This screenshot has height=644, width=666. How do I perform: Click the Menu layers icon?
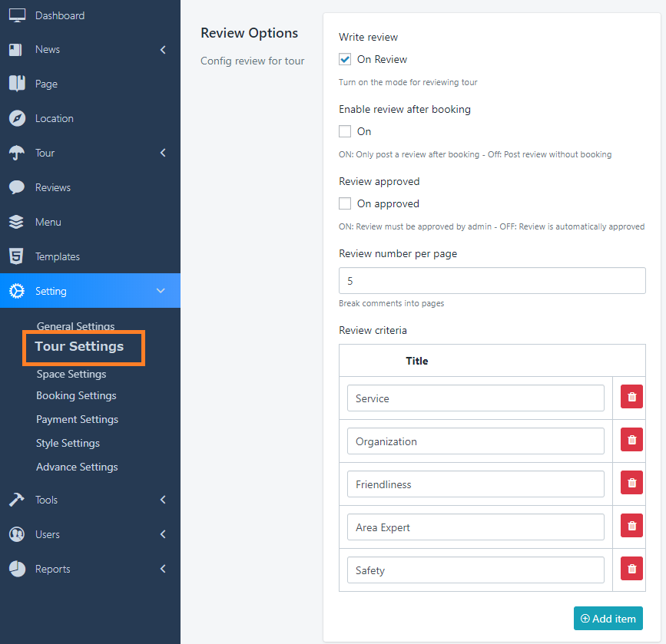click(x=17, y=222)
